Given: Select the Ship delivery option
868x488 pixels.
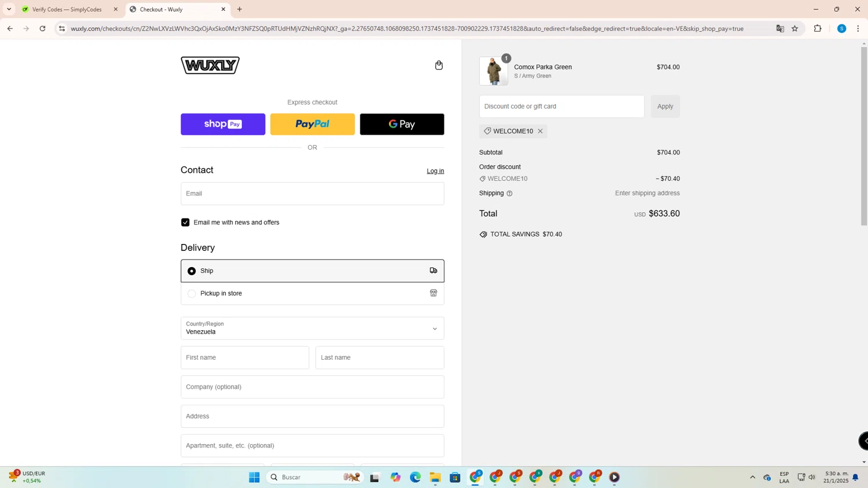Looking at the screenshot, I should (312, 271).
